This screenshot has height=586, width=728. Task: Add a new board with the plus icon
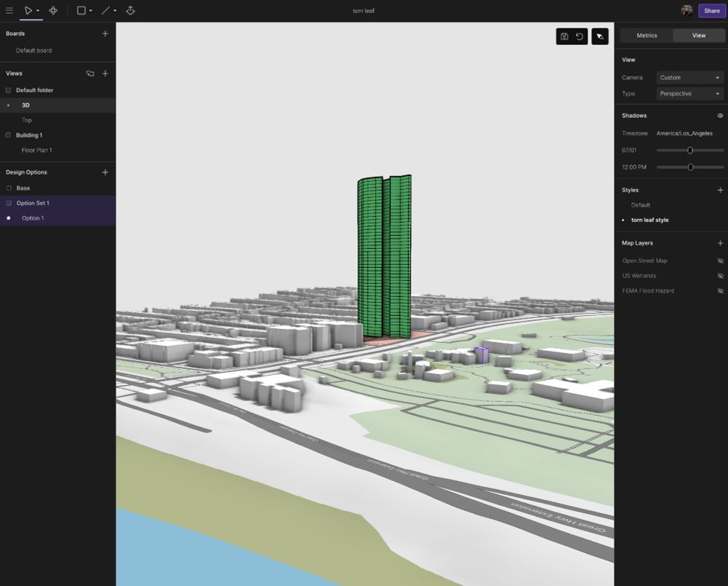click(x=106, y=33)
